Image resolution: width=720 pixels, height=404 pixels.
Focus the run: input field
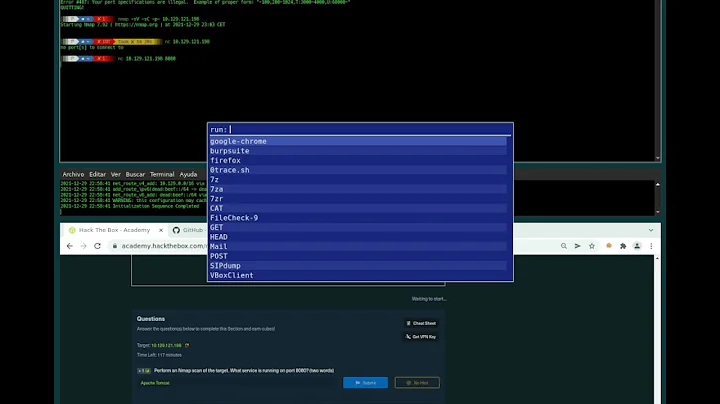pyautogui.click(x=360, y=129)
